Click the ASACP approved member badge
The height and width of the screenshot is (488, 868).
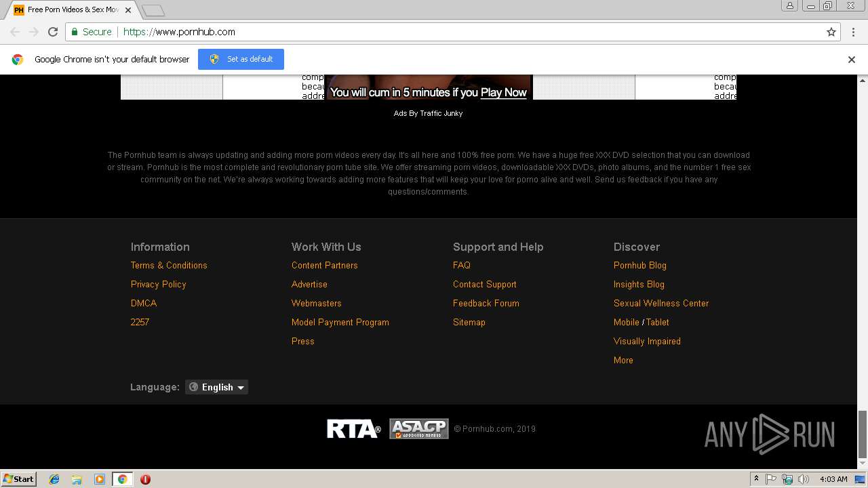(419, 429)
